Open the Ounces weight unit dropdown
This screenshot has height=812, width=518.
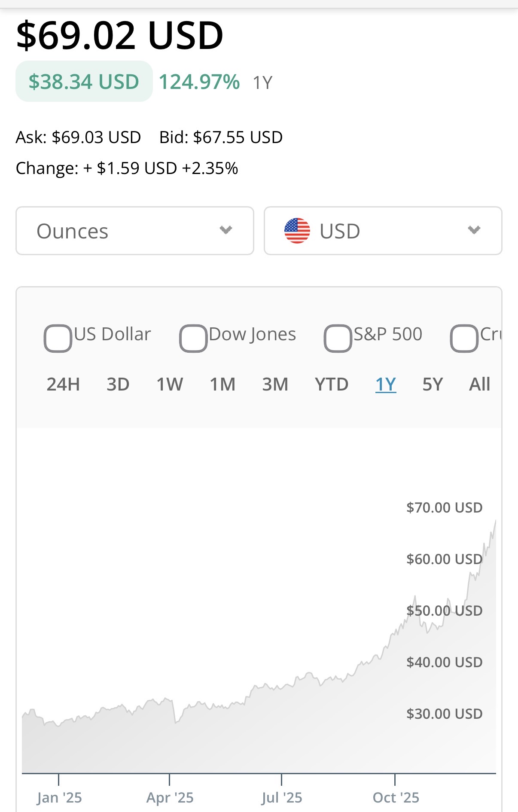pyautogui.click(x=134, y=231)
